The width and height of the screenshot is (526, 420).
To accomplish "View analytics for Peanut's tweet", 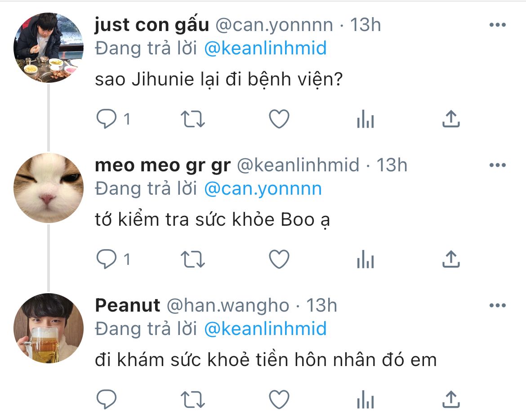I will [365, 399].
